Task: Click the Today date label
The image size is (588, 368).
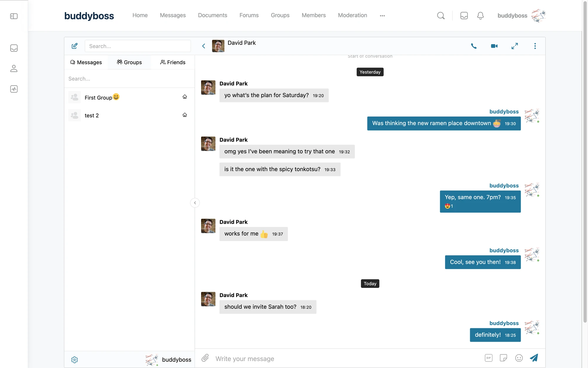Action: pyautogui.click(x=370, y=284)
